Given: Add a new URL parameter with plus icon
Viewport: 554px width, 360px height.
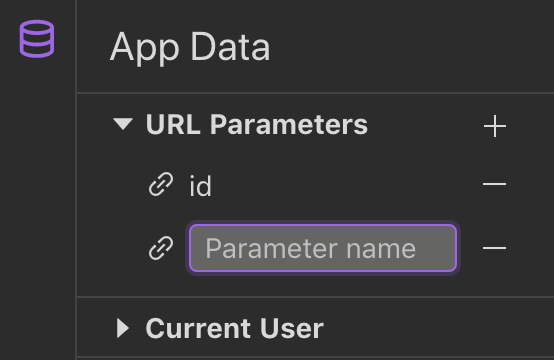Looking at the screenshot, I should click(495, 126).
